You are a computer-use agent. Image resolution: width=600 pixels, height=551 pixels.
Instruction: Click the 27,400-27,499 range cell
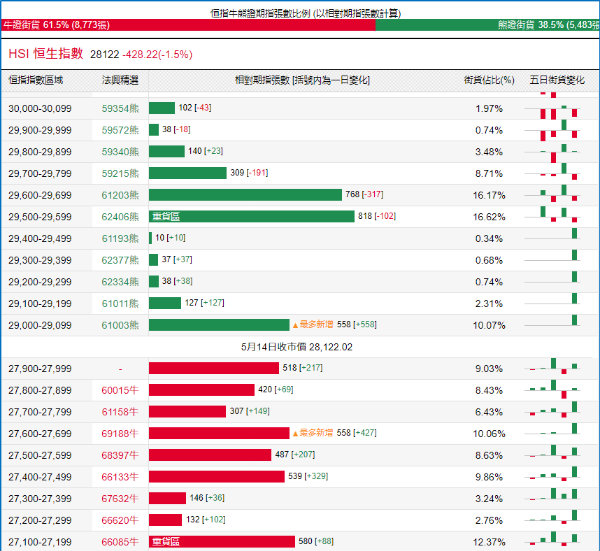point(40,477)
